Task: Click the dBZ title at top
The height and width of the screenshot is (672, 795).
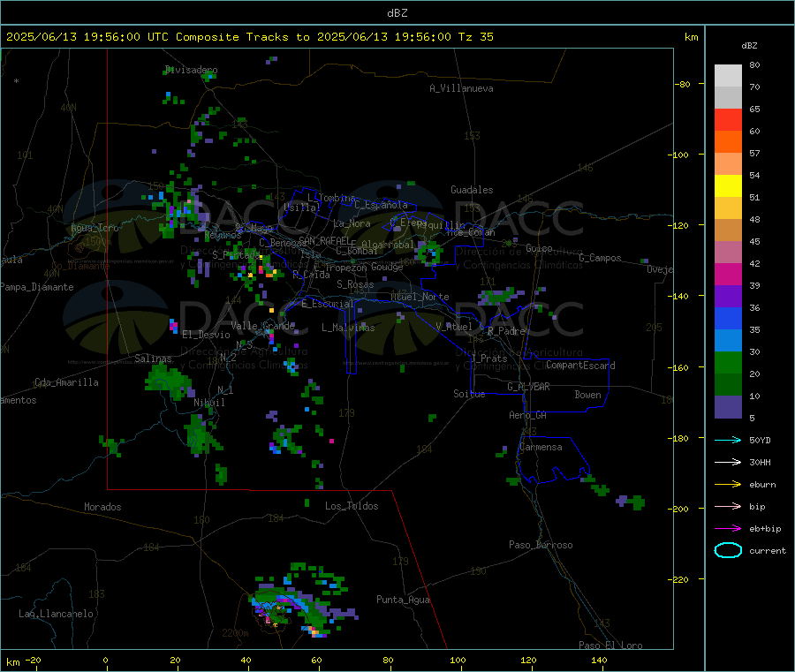Action: 397,13
